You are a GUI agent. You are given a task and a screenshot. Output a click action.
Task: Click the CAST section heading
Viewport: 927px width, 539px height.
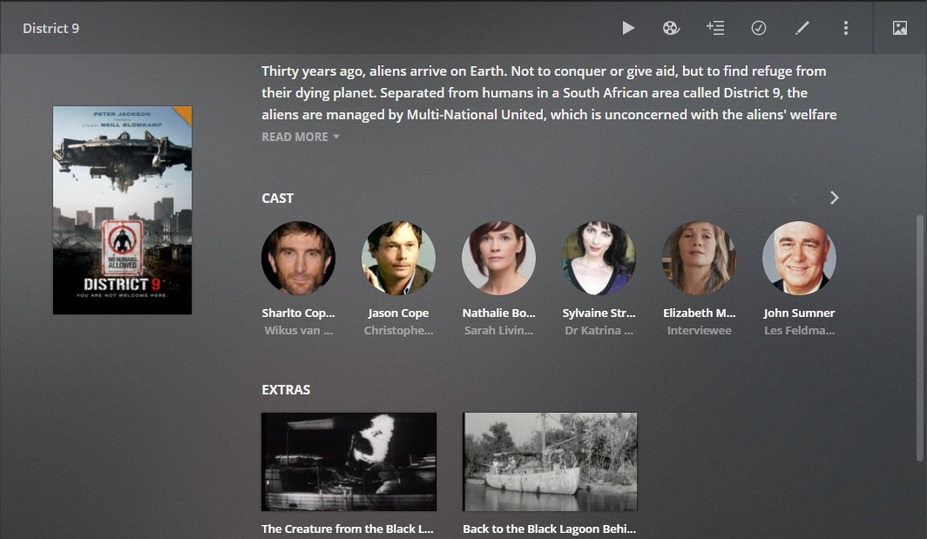277,198
